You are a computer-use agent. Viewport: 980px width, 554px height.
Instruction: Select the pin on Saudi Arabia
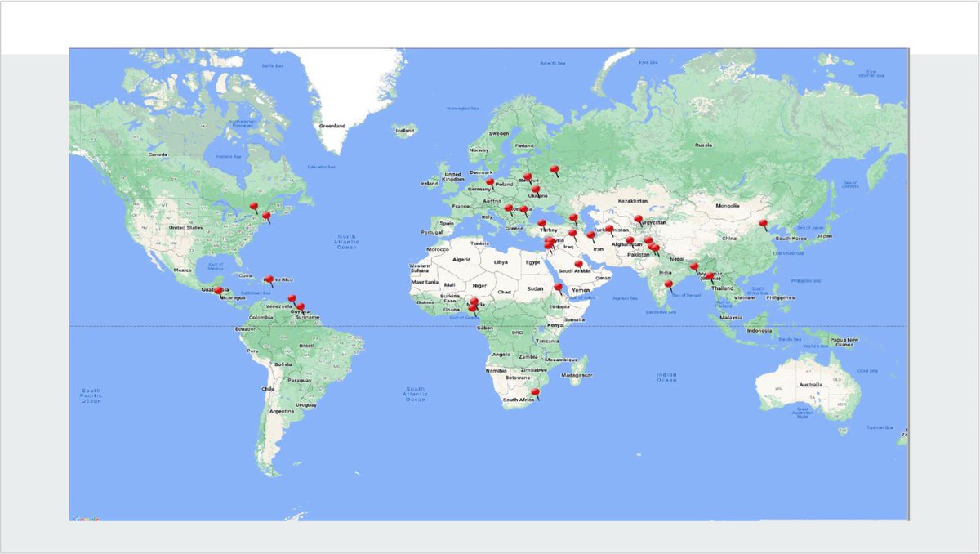pos(578,266)
